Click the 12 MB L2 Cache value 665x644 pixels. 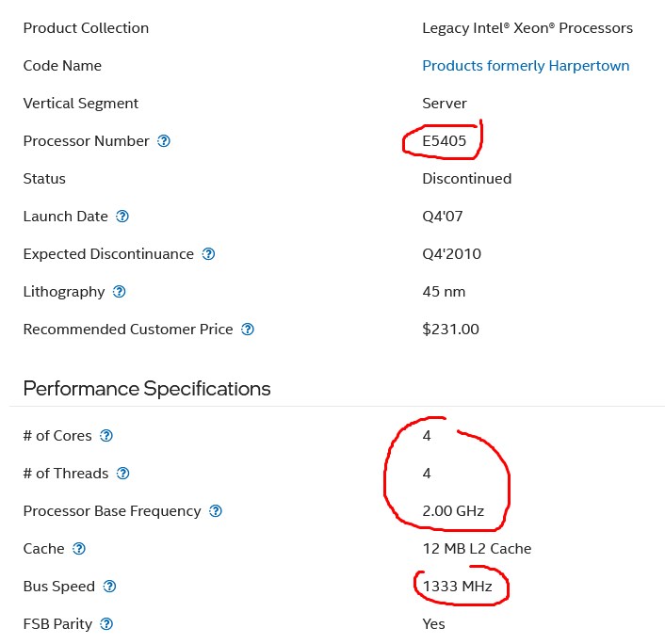pyautogui.click(x=478, y=549)
